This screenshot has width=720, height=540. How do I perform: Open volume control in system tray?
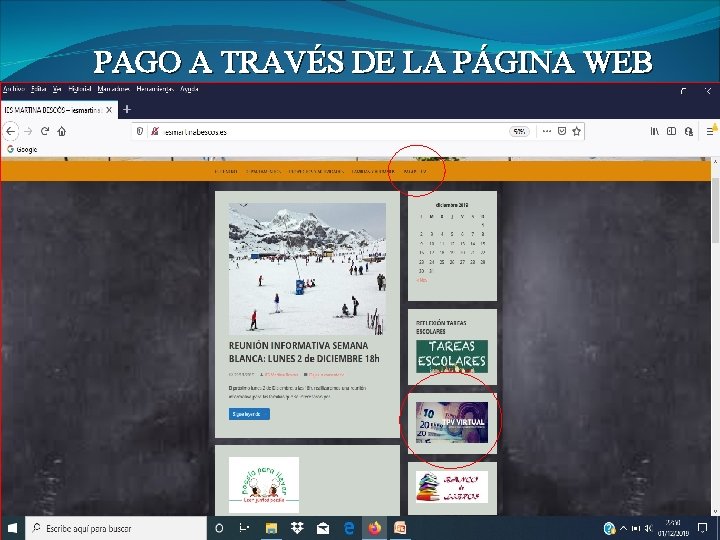(649, 528)
